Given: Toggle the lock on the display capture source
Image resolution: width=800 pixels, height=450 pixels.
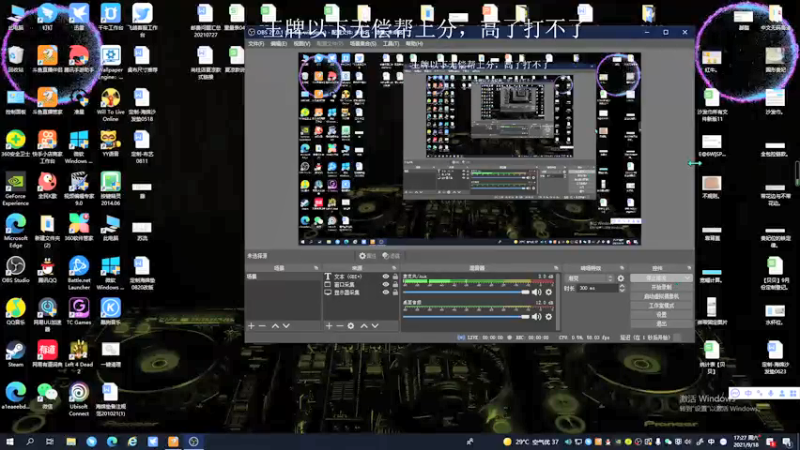Looking at the screenshot, I should [x=395, y=292].
